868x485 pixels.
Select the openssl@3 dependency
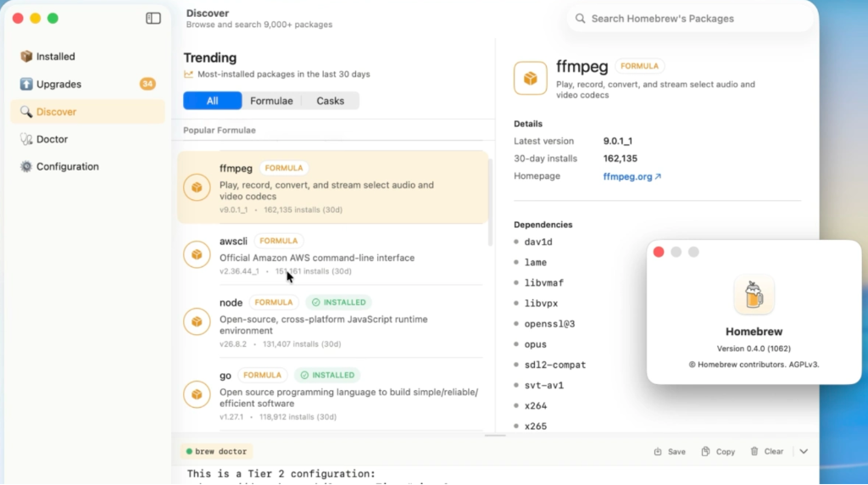pos(549,324)
